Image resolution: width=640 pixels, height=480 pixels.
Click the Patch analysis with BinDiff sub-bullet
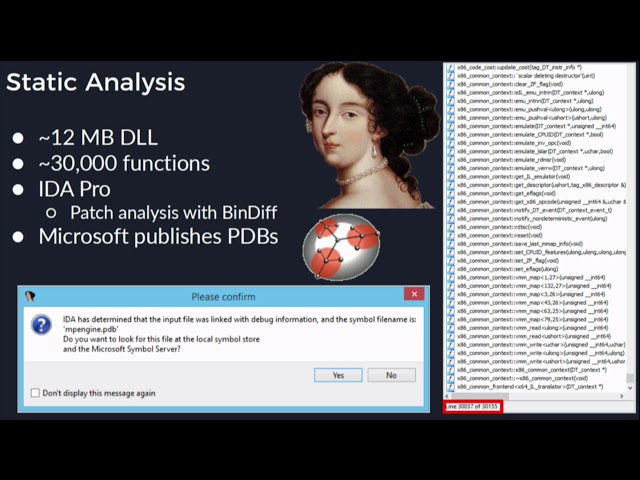point(173,213)
